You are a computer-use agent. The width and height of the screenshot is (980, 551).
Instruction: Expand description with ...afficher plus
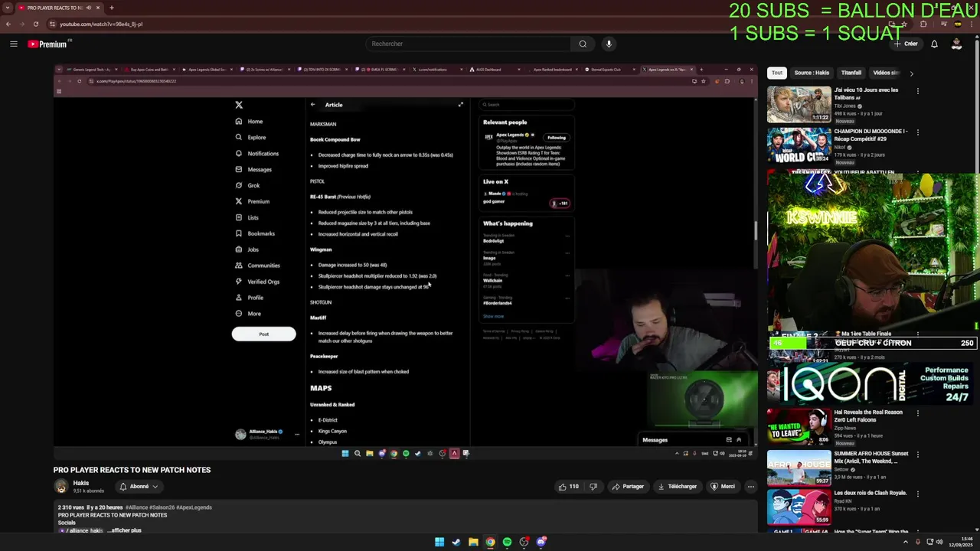tap(124, 530)
